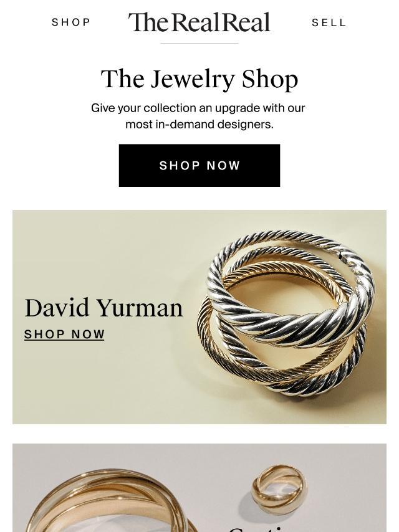Click empty beige area above David Yurman title
This screenshot has width=399, height=532.
102,251
